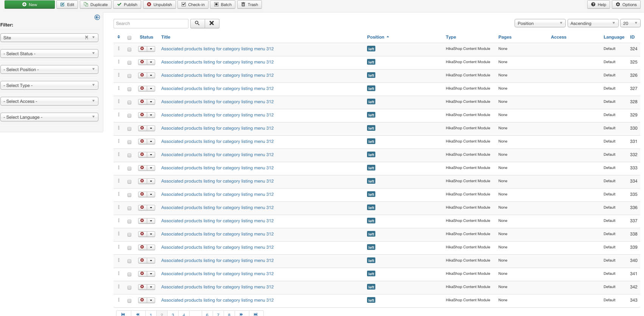Sort the table by Language column
This screenshot has width=644, height=316.
[x=614, y=37]
